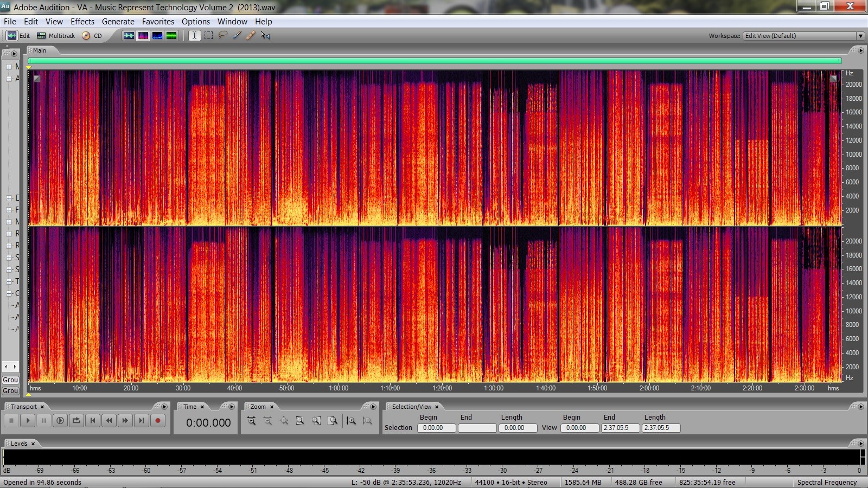The height and width of the screenshot is (488, 868).
Task: Expand the Zoom panel options menu
Action: pos(373,407)
